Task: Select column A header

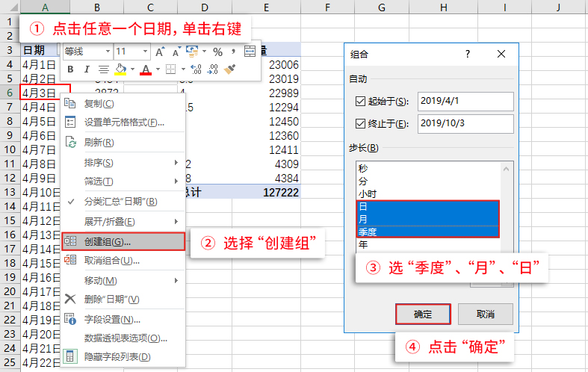Action: point(45,7)
